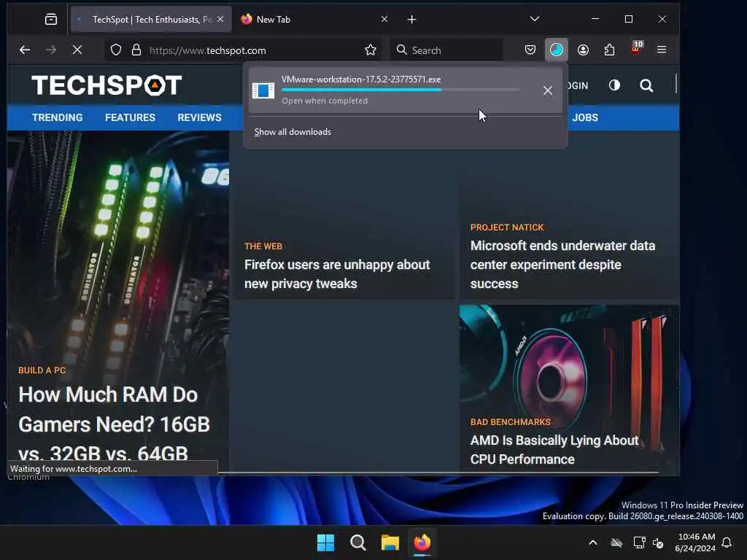The image size is (747, 560).
Task: Open 'Microsoft ends underwater data center' article
Action: tap(562, 264)
